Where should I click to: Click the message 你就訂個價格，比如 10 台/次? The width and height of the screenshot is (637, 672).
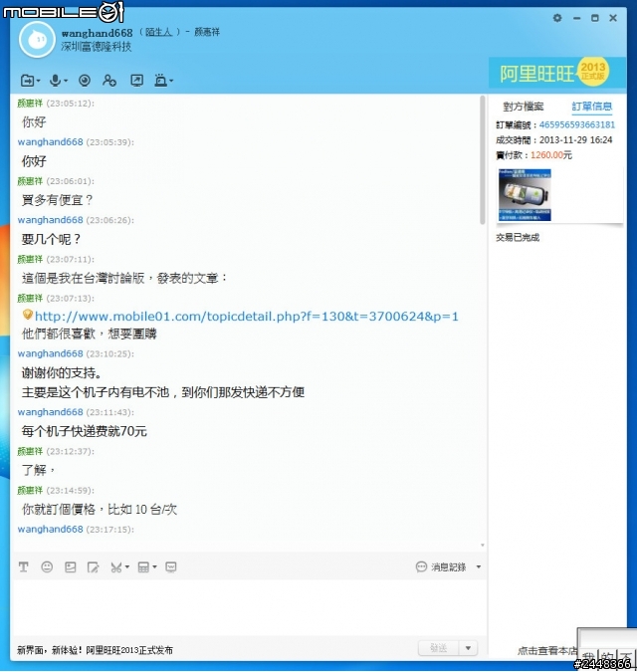click(100, 510)
